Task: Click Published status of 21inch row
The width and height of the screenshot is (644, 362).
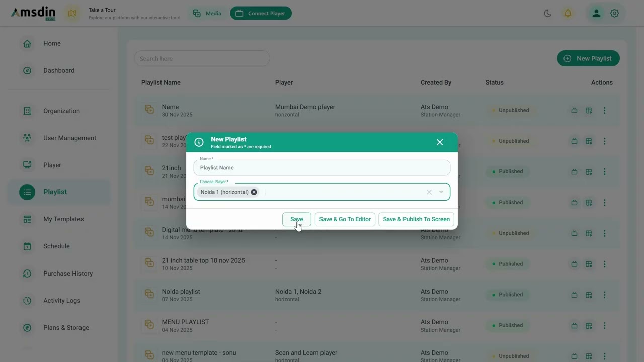Action: [x=508, y=172]
